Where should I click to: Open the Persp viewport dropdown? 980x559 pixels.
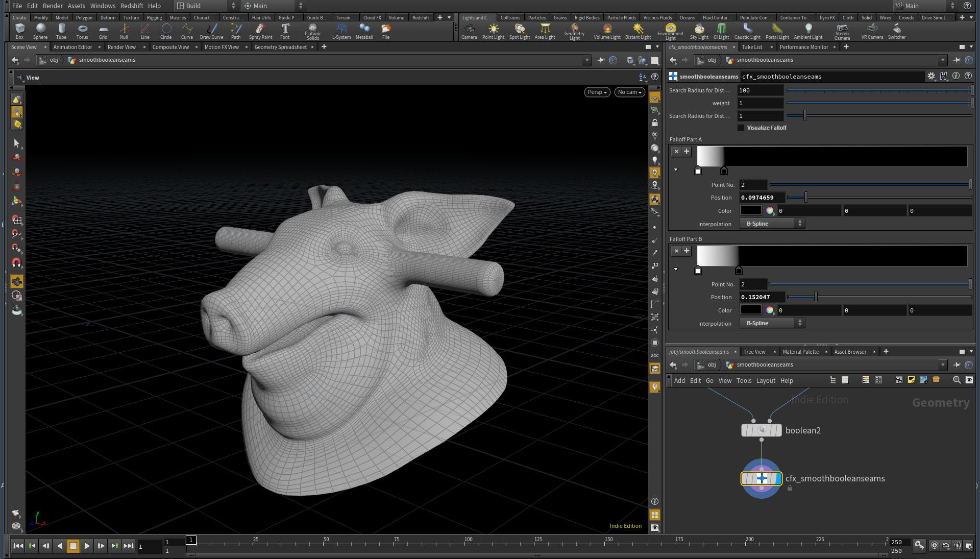tap(597, 92)
